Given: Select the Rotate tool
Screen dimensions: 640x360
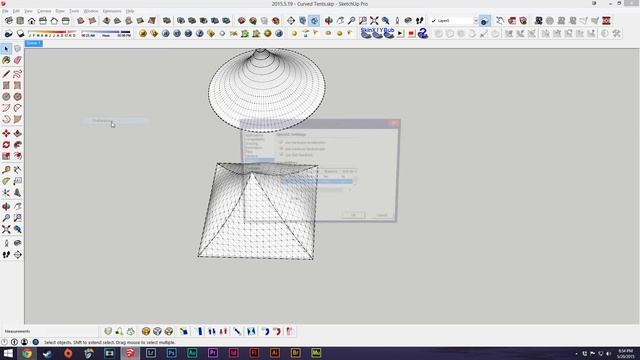Looking at the screenshot, I should pos(6,145).
